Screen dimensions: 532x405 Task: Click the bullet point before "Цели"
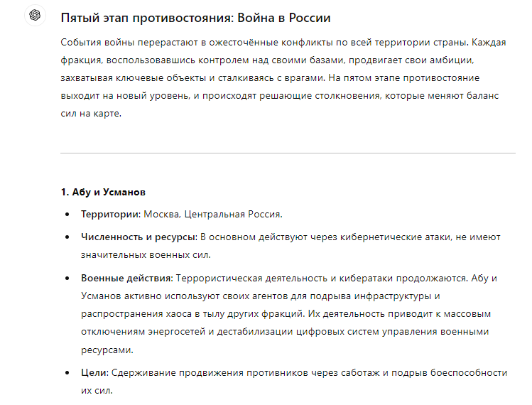(x=67, y=372)
